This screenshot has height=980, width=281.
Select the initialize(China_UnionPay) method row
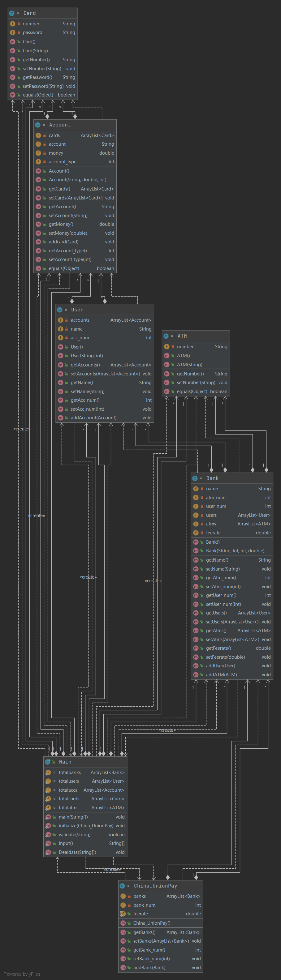point(86,826)
